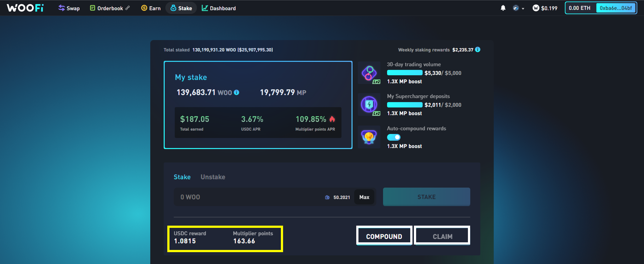
Task: Click info icon beside staked WOO amount
Action: 236,93
